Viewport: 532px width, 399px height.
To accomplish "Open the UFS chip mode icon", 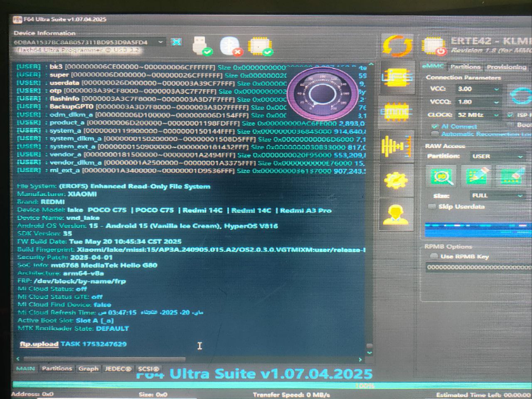I will [397, 78].
